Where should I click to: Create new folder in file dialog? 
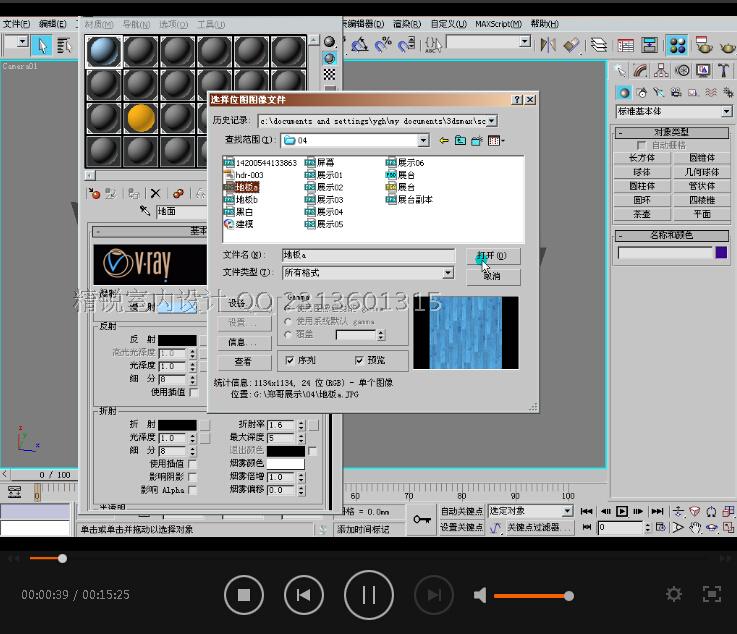tap(477, 140)
